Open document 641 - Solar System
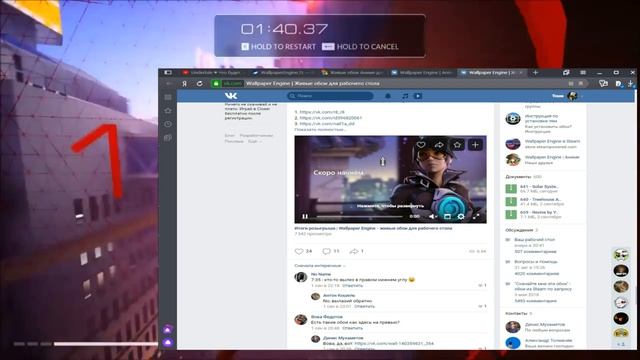 (539, 187)
